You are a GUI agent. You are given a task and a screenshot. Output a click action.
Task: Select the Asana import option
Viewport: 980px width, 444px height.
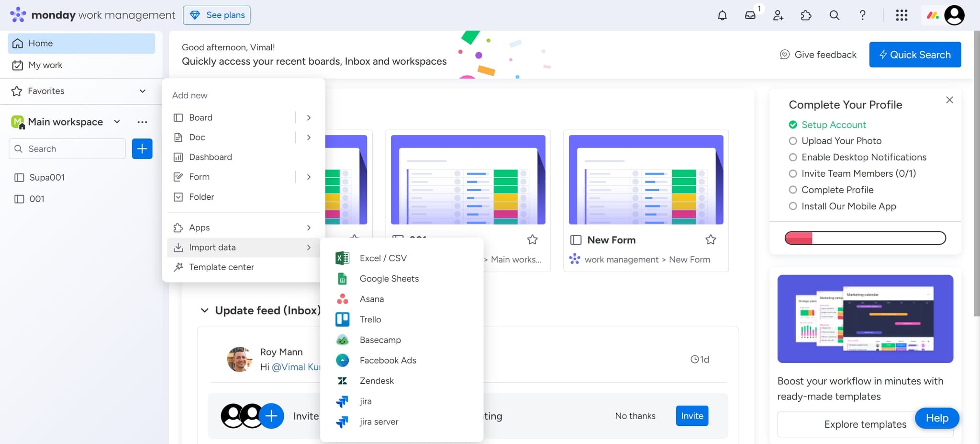[371, 298]
